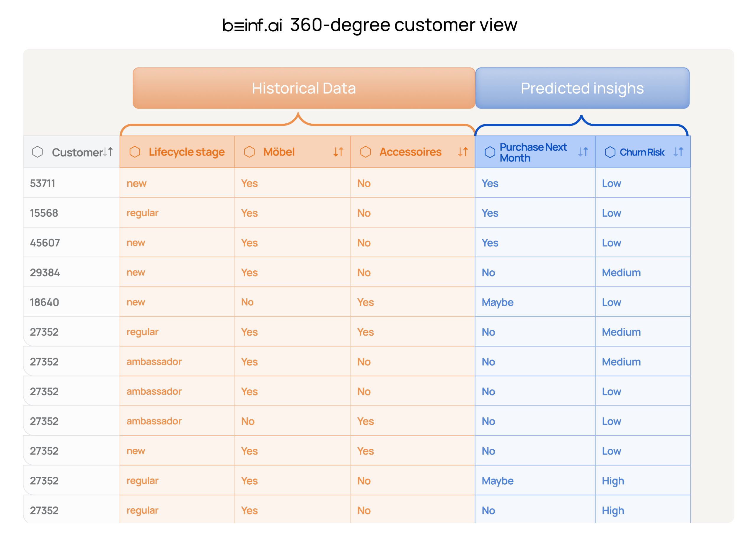Select the Historical Data banner
The height and width of the screenshot is (549, 756).
(x=304, y=88)
